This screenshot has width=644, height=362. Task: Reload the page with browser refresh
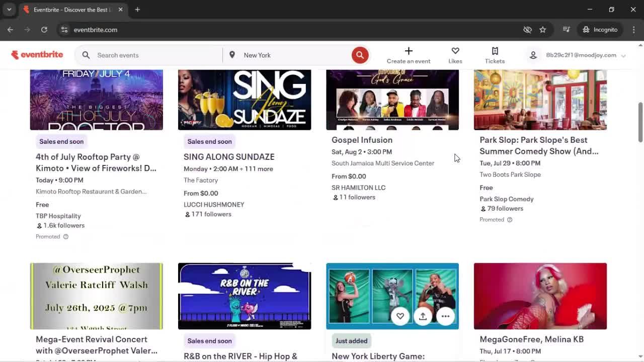(x=44, y=30)
